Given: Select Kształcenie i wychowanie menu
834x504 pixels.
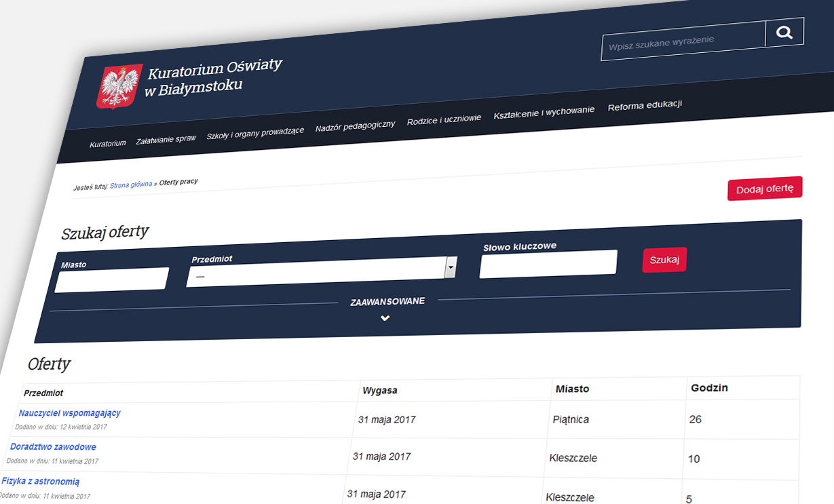Looking at the screenshot, I should pos(544,111).
